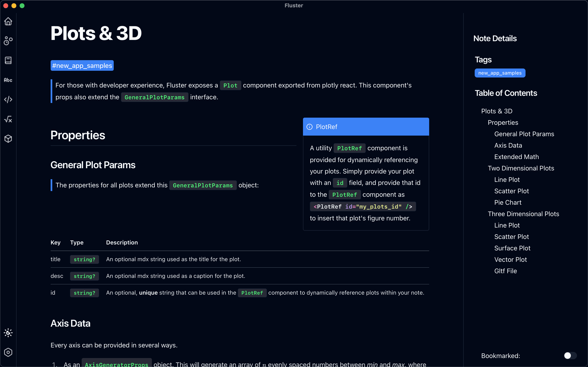Go to Gltf File entry
The height and width of the screenshot is (367, 588).
point(505,271)
